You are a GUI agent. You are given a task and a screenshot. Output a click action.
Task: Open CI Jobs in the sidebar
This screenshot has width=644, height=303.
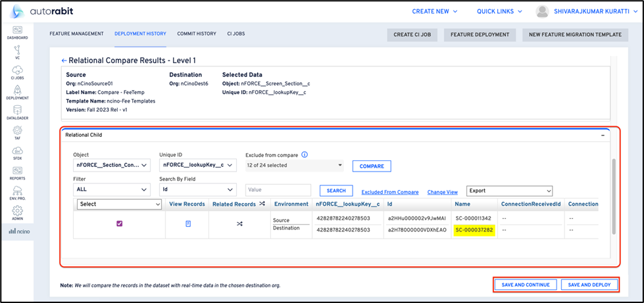17,70
